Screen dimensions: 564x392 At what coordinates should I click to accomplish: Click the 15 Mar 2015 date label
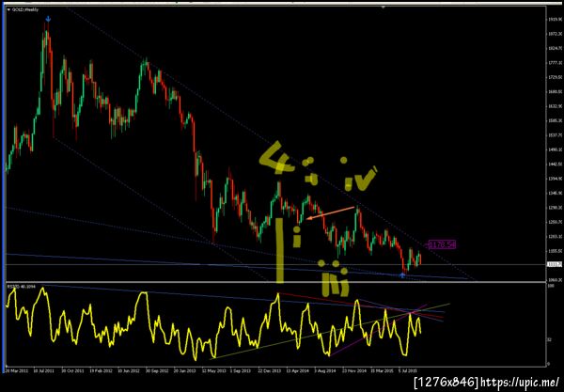383,370
